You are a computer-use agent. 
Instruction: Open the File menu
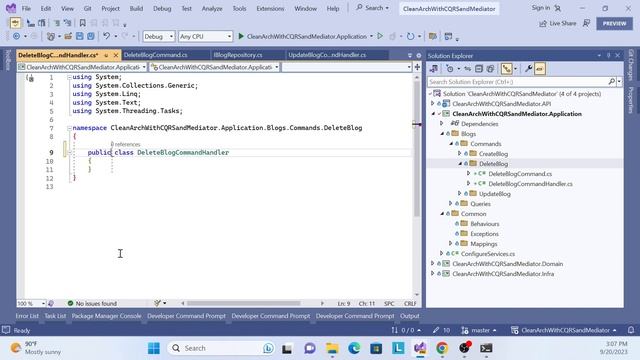coord(26,8)
